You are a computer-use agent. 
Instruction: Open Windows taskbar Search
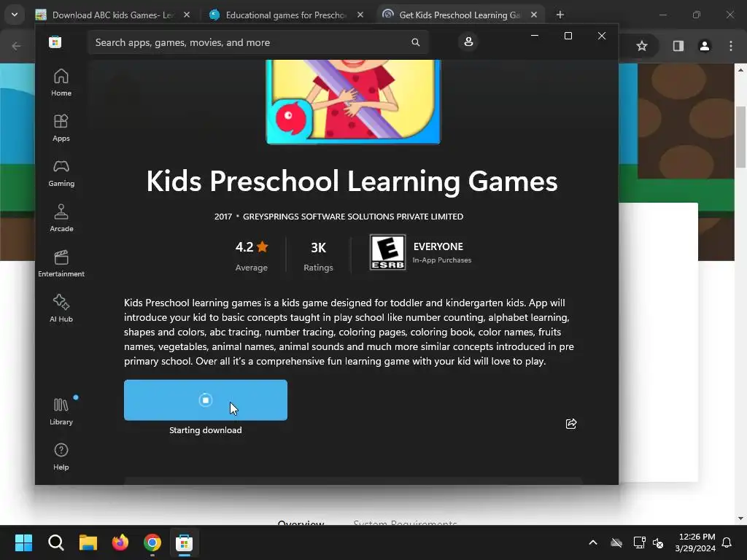coord(55,542)
